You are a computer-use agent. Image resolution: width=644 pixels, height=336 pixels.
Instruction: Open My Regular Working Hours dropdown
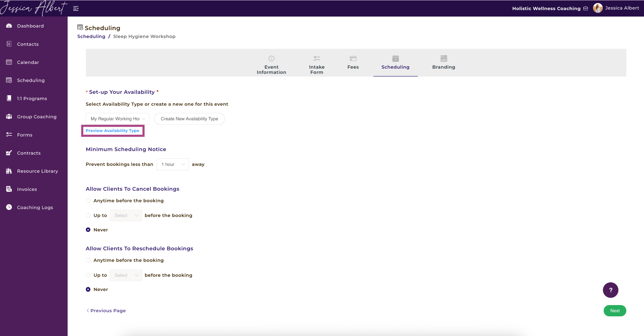(x=118, y=119)
